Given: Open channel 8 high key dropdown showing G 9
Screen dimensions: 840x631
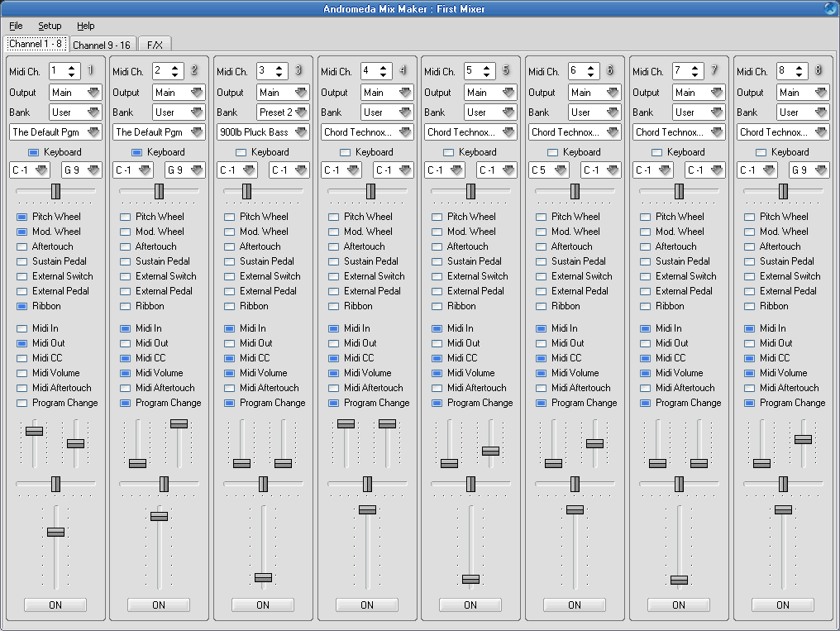Looking at the screenshot, I should click(x=809, y=170).
